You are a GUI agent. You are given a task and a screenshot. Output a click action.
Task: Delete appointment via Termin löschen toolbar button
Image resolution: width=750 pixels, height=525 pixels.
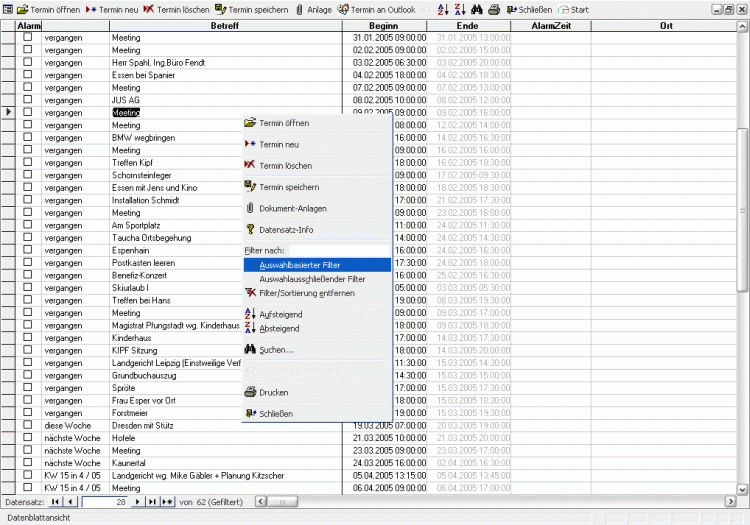[x=176, y=9]
